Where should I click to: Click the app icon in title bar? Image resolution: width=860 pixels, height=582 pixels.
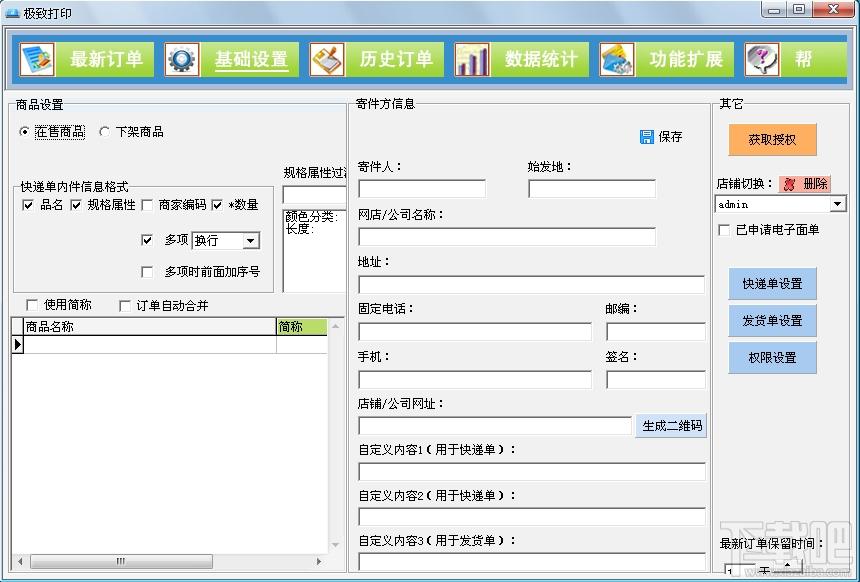point(12,13)
